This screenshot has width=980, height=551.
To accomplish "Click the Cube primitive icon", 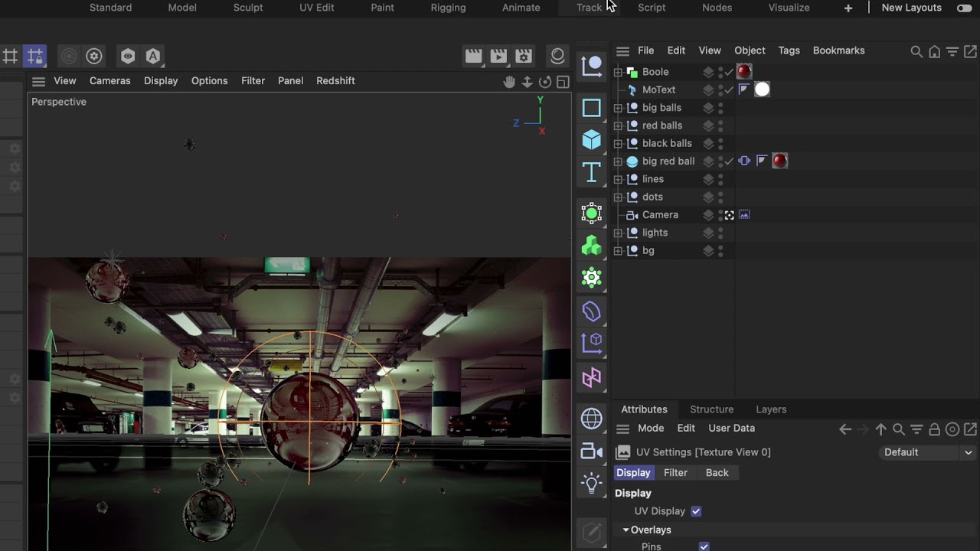I will (x=591, y=140).
